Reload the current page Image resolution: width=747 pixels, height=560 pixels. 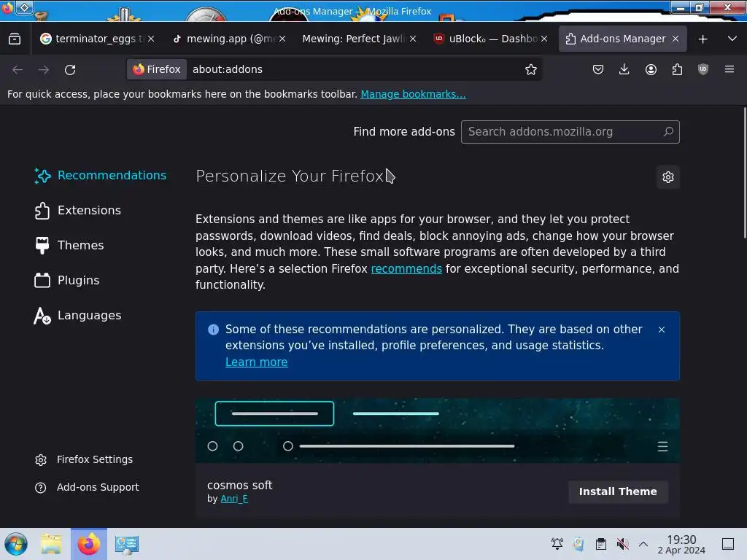pyautogui.click(x=70, y=69)
